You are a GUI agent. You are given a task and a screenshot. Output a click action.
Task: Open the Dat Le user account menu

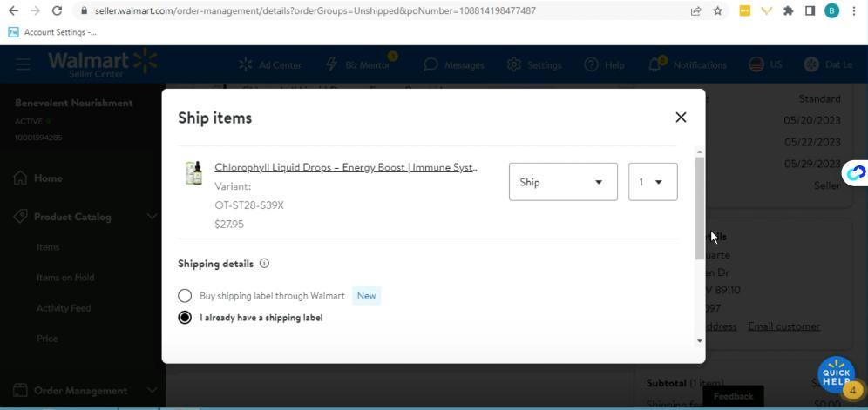[828, 64]
